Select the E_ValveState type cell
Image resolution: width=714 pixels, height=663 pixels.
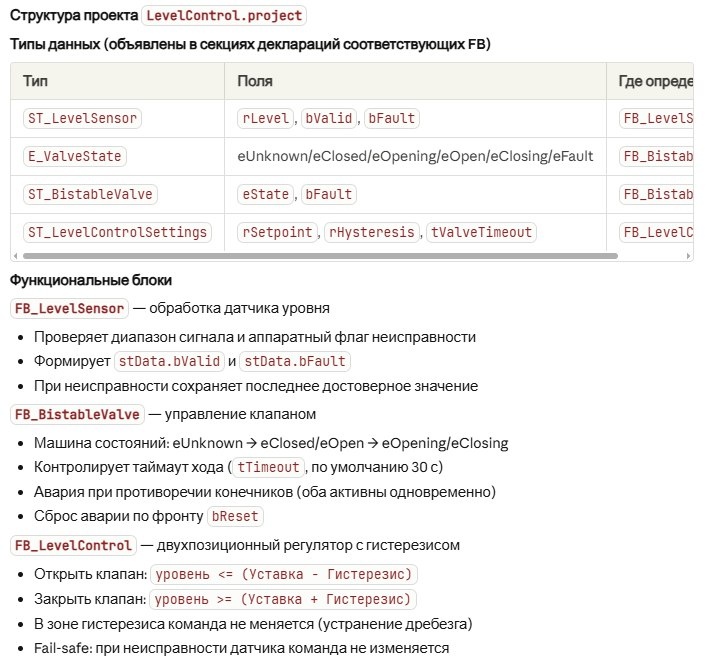tap(75, 156)
